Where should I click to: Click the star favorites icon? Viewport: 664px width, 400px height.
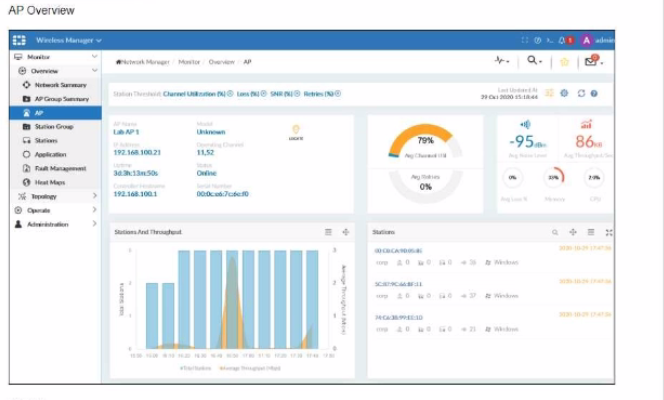coord(564,61)
